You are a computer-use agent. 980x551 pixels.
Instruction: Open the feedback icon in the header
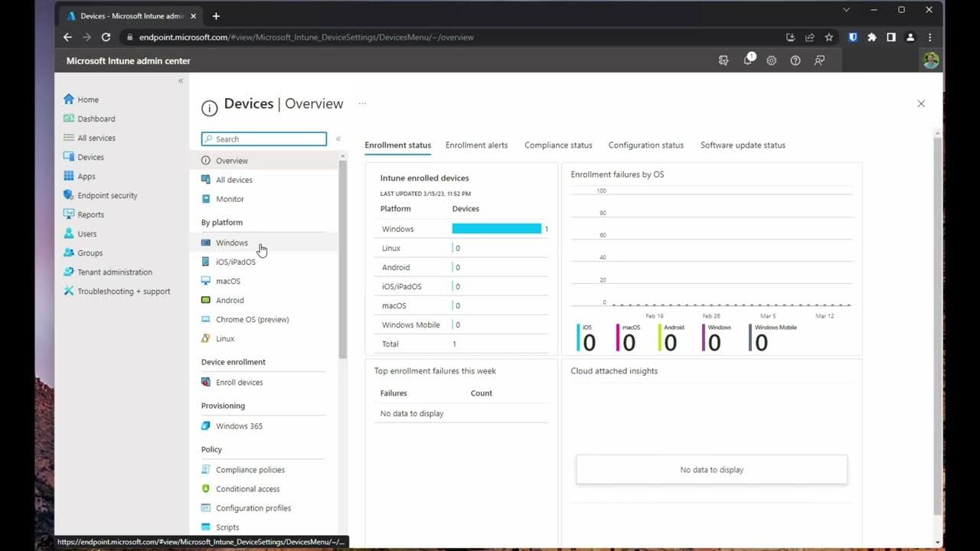click(x=819, y=60)
